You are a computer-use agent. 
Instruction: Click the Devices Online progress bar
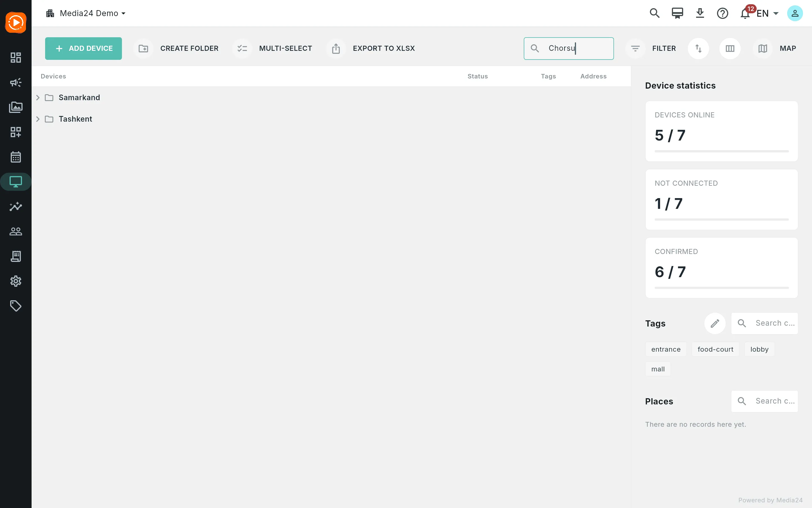pos(722,152)
